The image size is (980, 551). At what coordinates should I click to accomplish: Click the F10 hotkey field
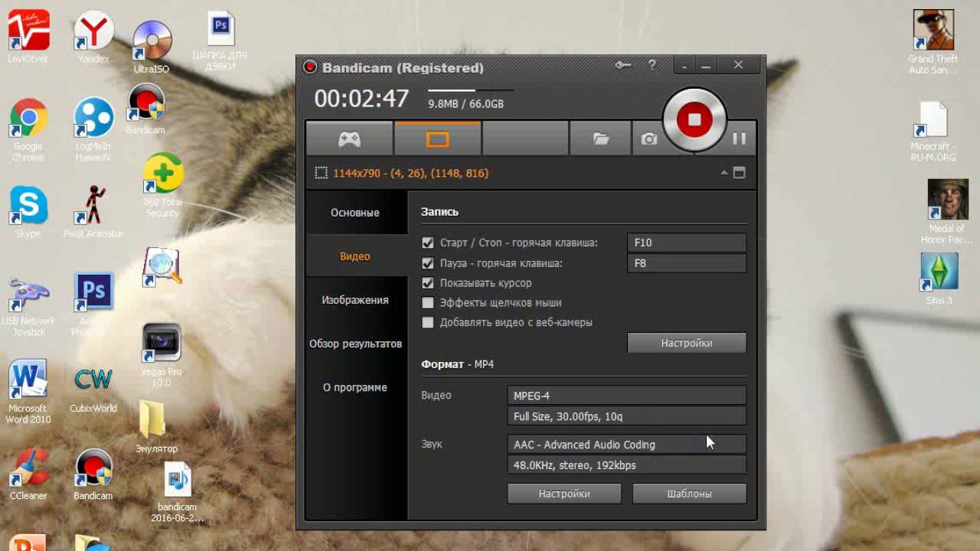(687, 243)
